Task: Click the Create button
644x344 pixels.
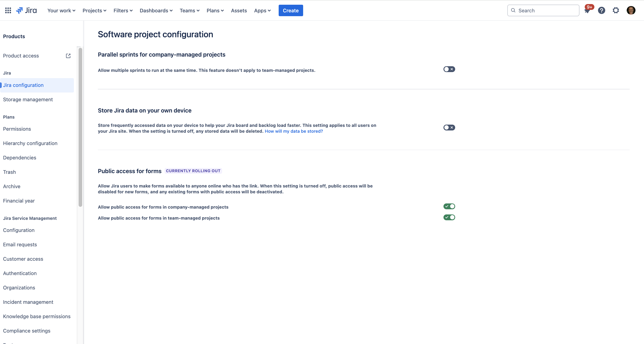Action: [291, 11]
